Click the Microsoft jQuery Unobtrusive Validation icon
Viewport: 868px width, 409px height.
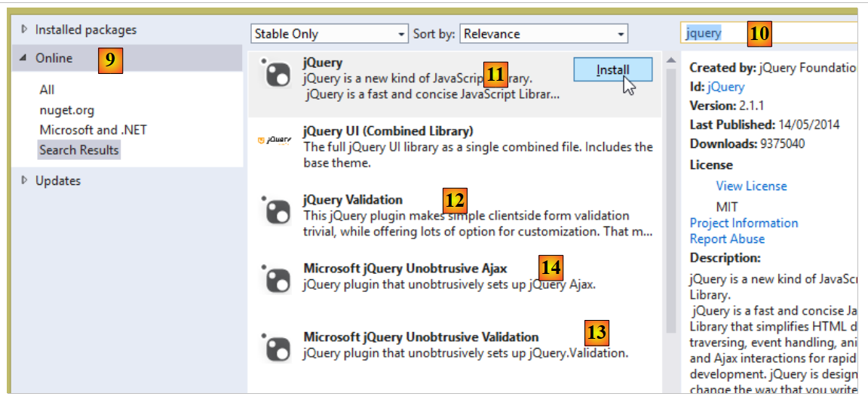tap(275, 347)
